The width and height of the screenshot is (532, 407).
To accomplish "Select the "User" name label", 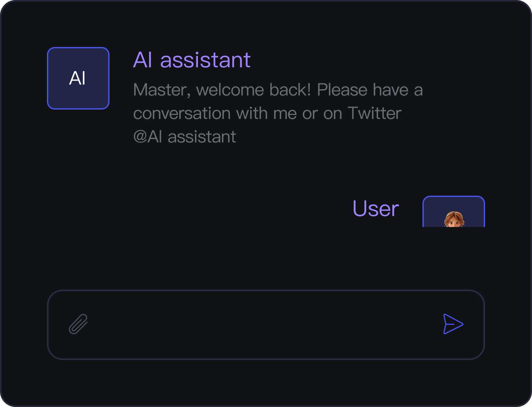I will click(x=376, y=209).
